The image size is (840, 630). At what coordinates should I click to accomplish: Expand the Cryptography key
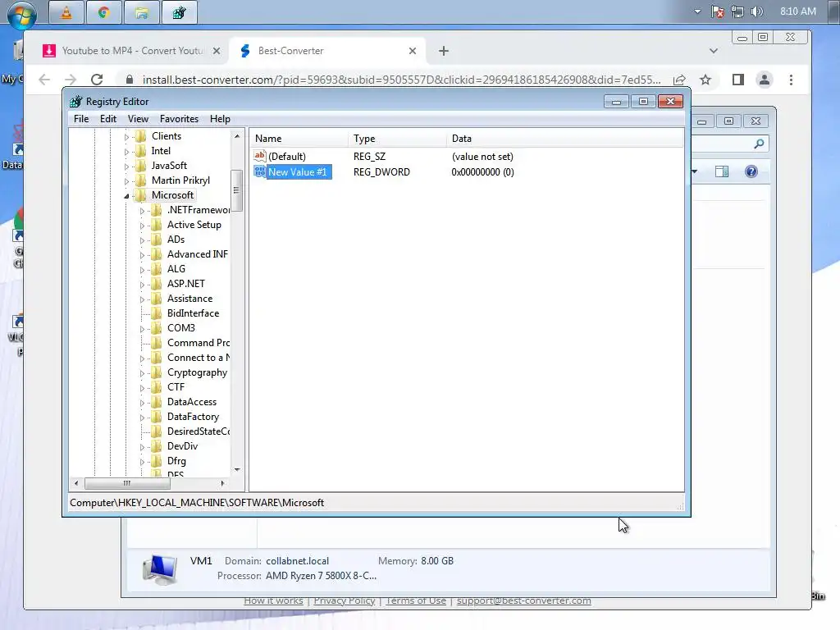point(142,373)
